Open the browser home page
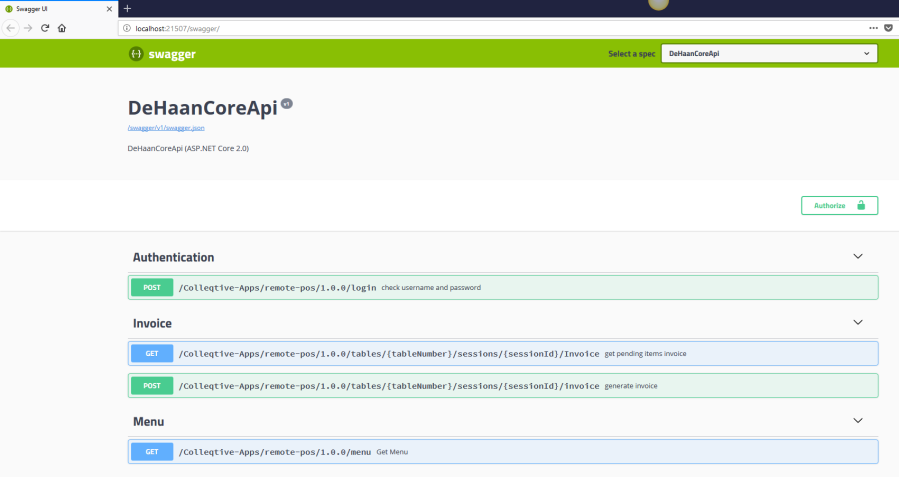 61,28
